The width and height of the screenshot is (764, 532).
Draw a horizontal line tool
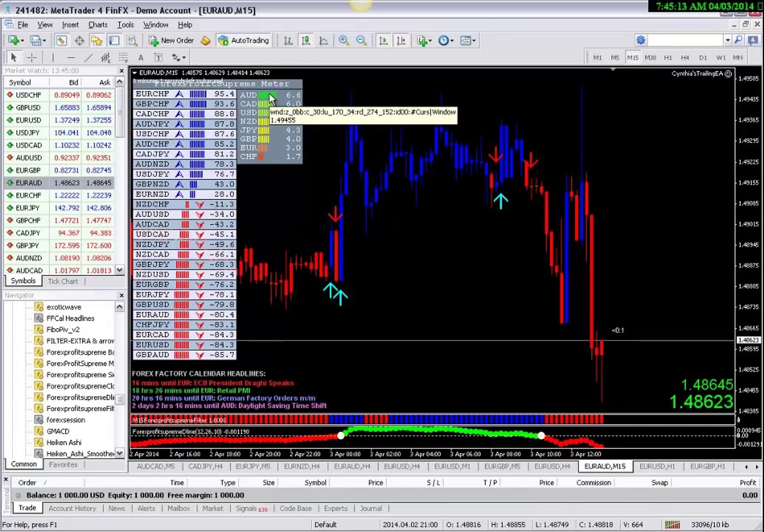71,58
